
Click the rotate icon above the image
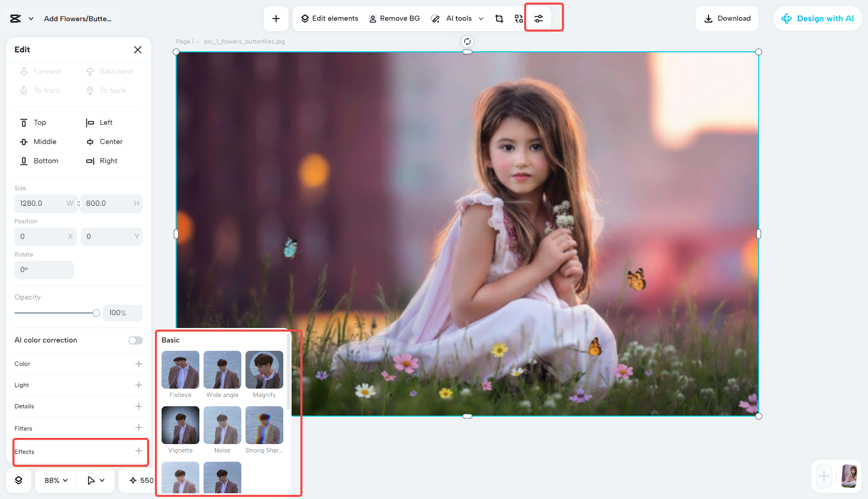tap(467, 41)
